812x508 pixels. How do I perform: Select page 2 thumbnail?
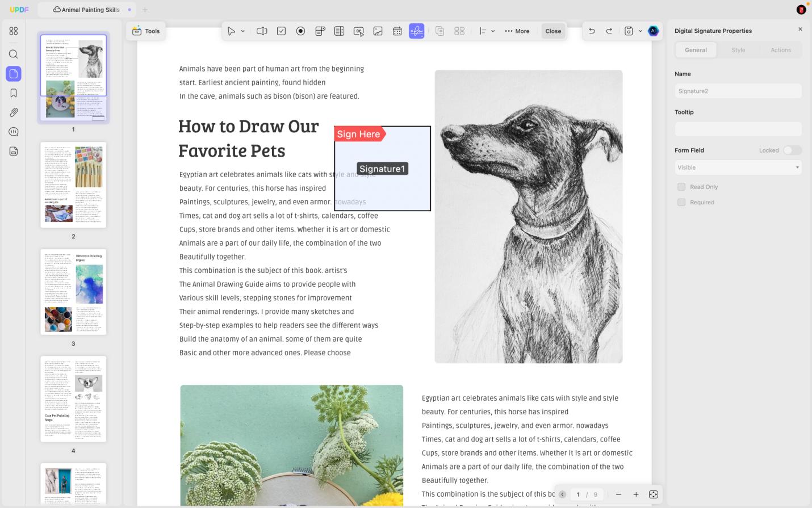coord(73,184)
